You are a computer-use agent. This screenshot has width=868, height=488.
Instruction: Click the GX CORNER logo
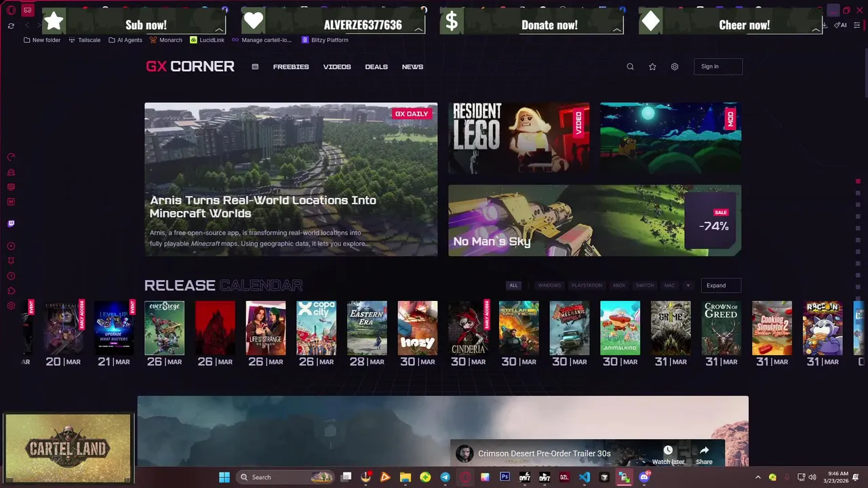191,66
